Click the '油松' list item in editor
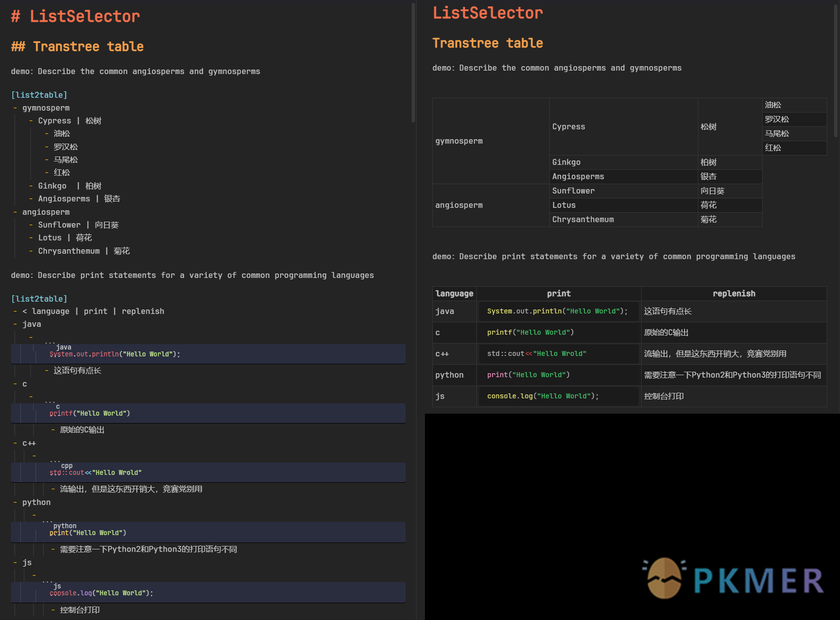Image resolution: width=840 pixels, height=620 pixels. (62, 133)
